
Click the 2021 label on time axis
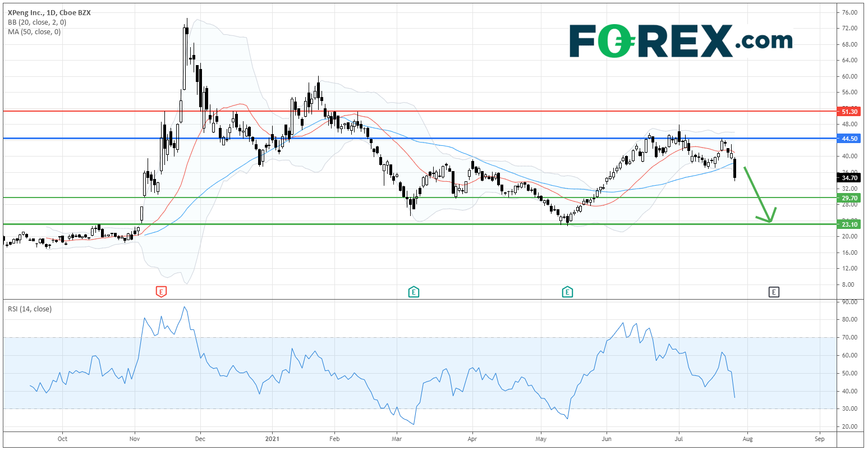click(272, 439)
